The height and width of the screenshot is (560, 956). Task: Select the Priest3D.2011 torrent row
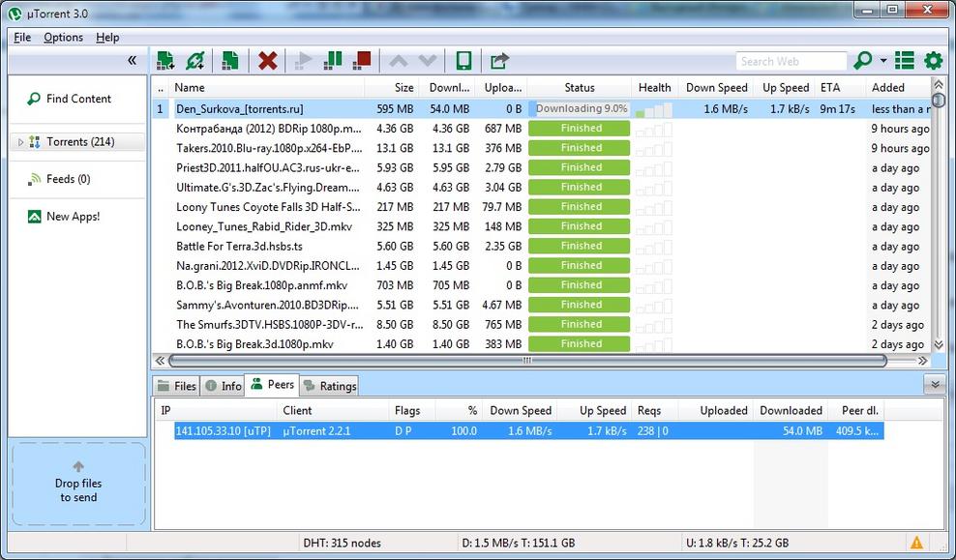[542, 167]
